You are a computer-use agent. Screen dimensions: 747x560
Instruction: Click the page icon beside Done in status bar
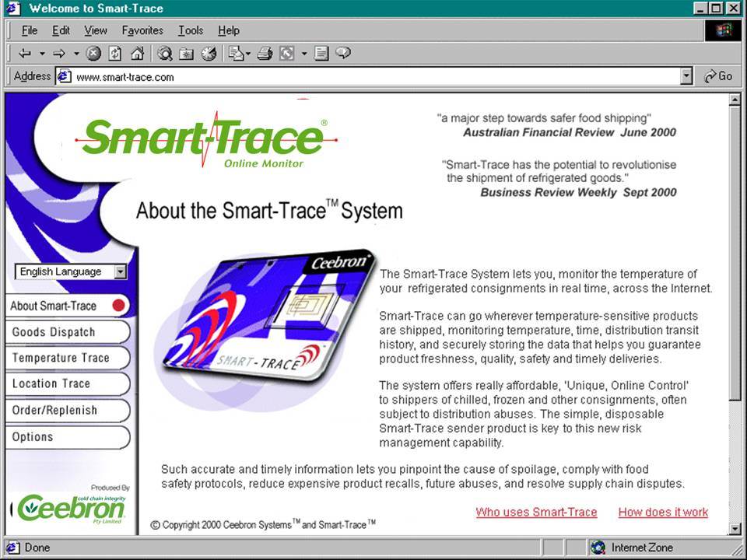tap(13, 548)
